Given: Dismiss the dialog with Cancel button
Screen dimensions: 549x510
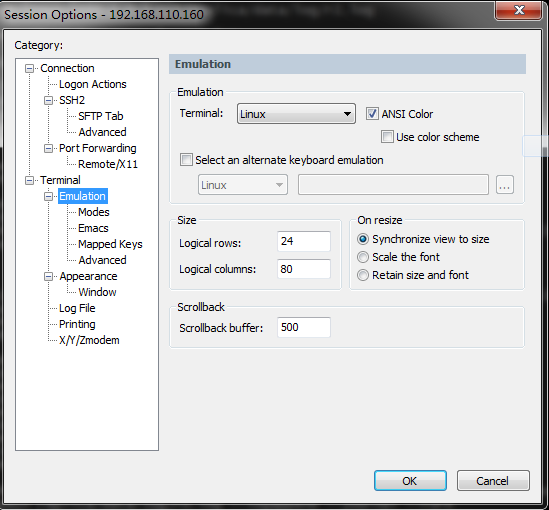Looking at the screenshot, I should [x=493, y=481].
